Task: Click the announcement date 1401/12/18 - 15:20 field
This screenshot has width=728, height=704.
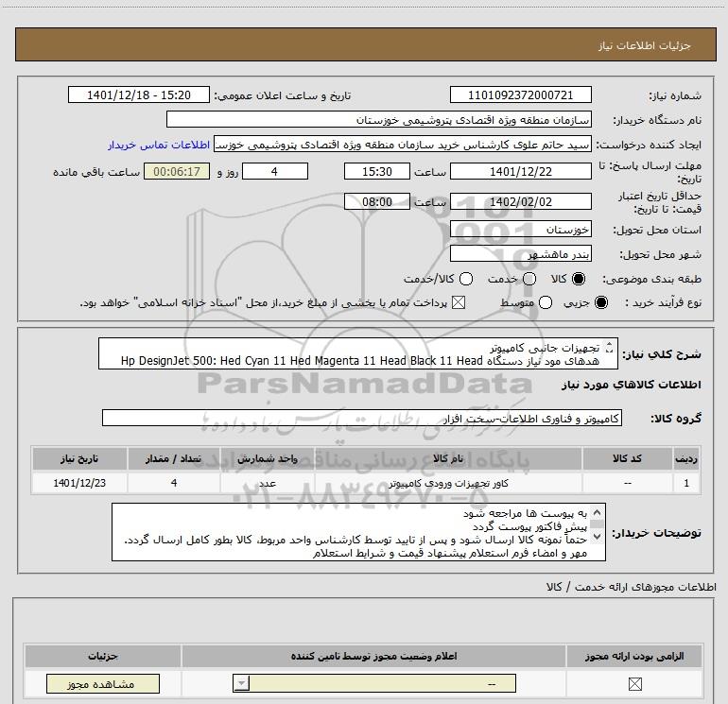Action: click(x=139, y=94)
